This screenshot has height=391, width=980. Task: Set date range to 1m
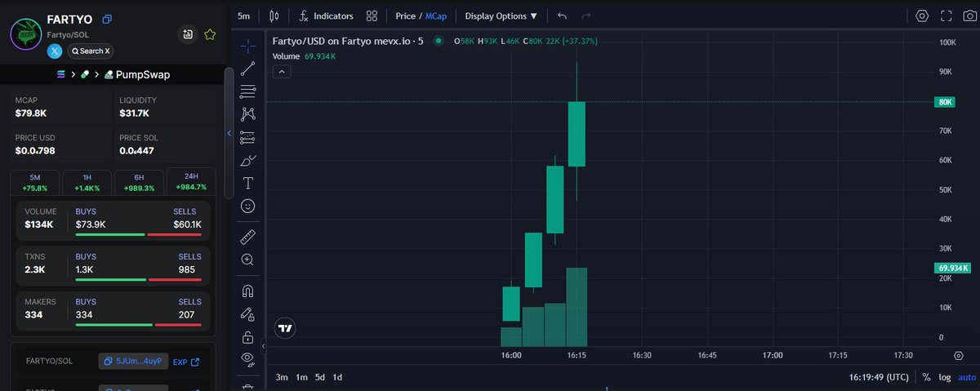(x=301, y=377)
